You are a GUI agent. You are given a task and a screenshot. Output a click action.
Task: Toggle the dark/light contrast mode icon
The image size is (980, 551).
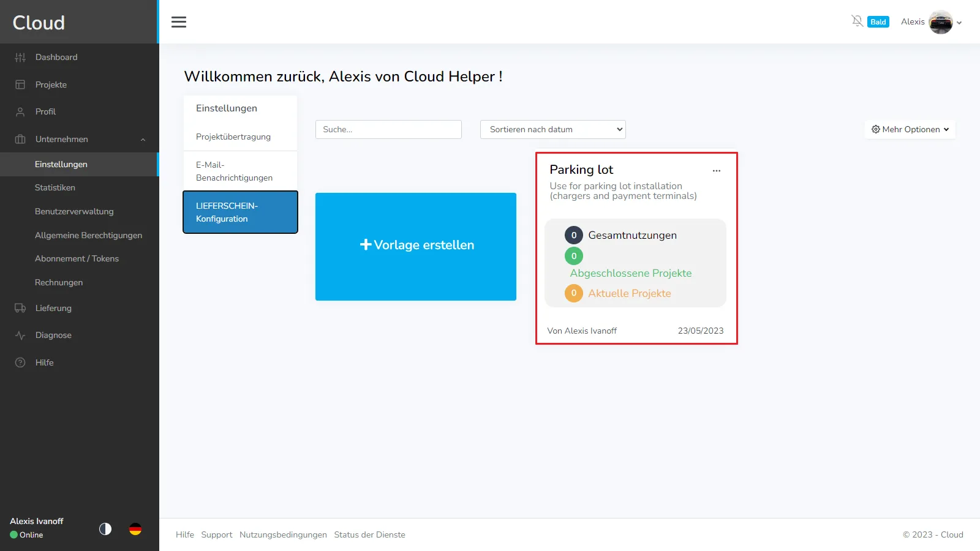pyautogui.click(x=105, y=529)
